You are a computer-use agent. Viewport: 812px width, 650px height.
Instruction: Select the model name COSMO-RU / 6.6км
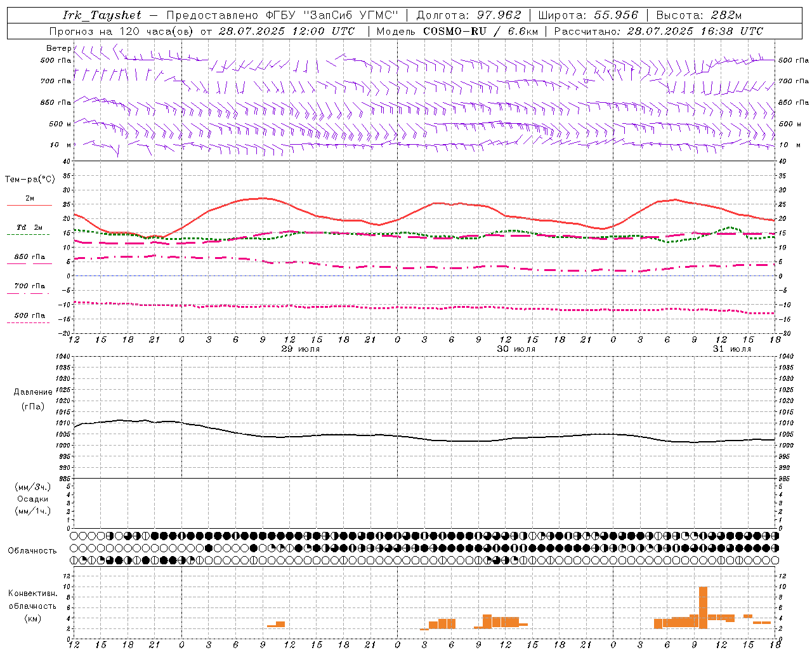(x=481, y=31)
